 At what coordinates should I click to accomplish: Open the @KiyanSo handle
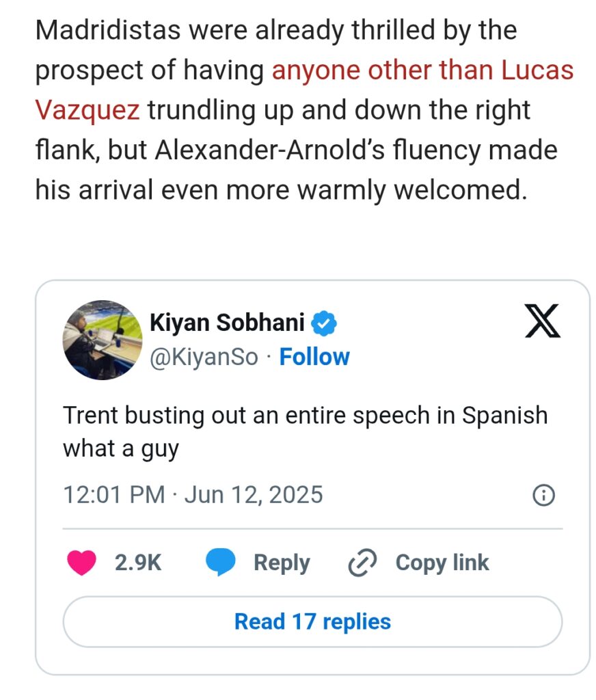coord(204,357)
